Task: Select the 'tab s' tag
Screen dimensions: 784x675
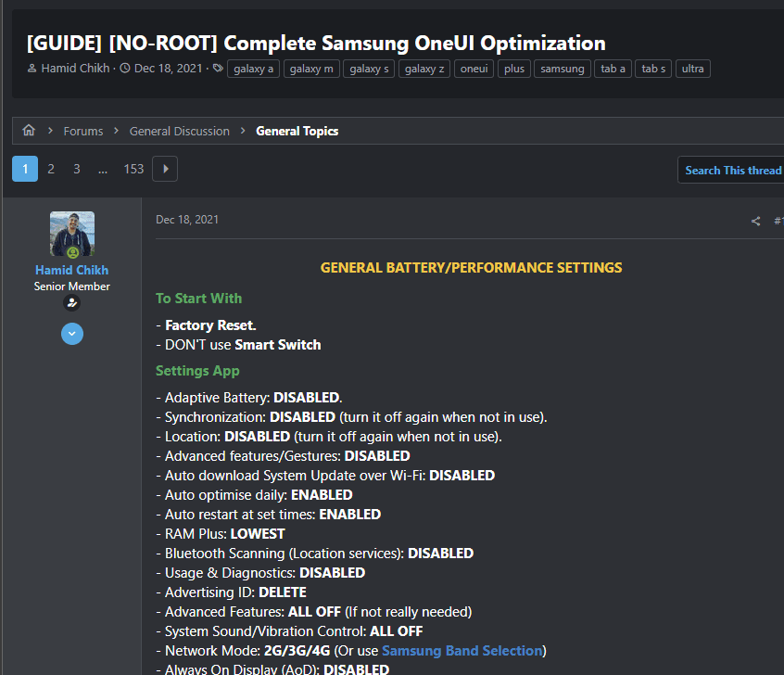Action: (x=653, y=69)
